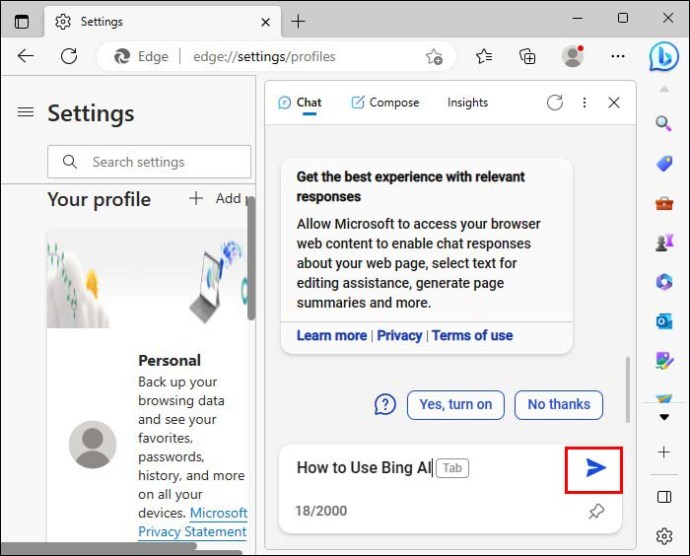Screen dimensions: 690x556
Task: Close the Bing chat panel
Action: click(613, 103)
